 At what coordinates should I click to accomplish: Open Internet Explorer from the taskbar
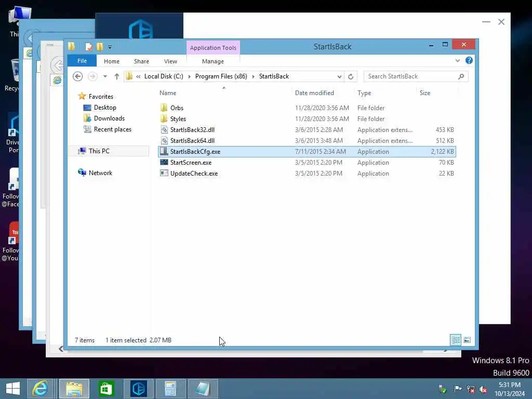[41, 389]
